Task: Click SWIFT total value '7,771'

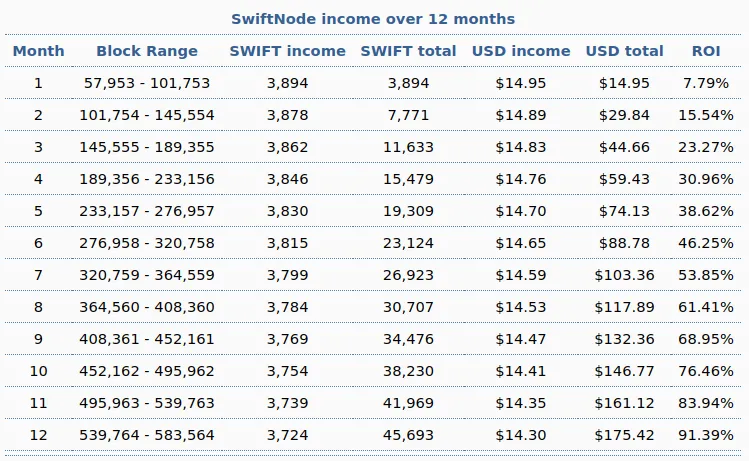Action: pos(408,115)
